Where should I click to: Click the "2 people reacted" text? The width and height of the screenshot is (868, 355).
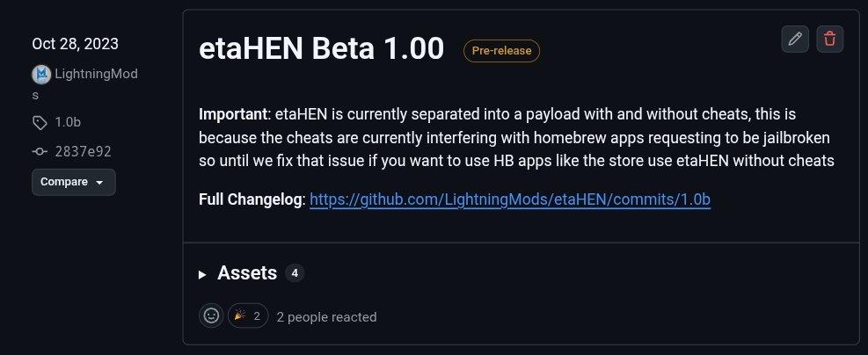(x=326, y=316)
